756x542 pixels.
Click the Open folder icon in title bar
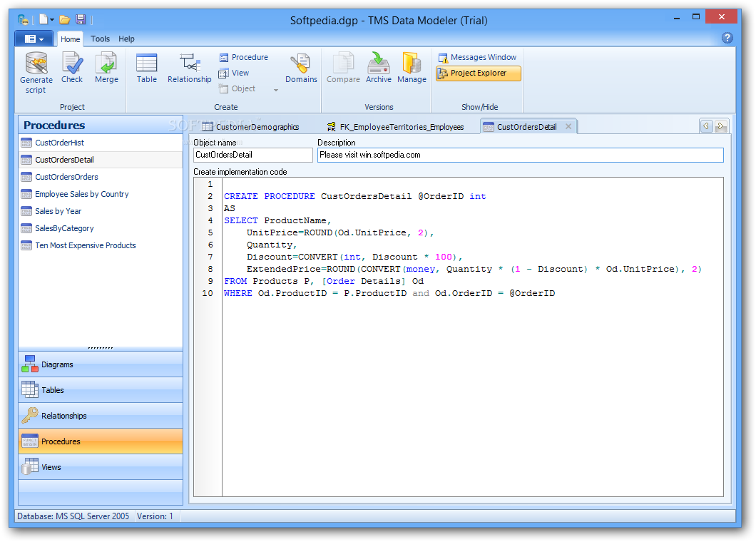pyautogui.click(x=65, y=20)
